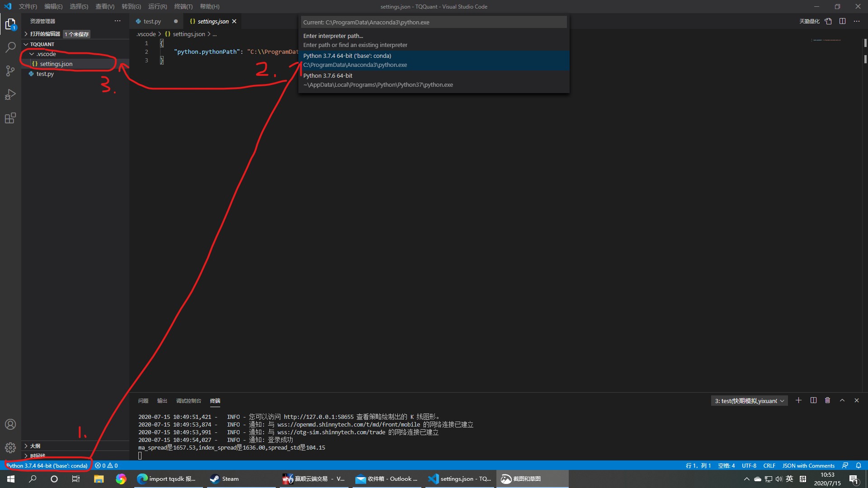Click the 天勤量化 editor toolbar button
The width and height of the screenshot is (868, 488).
tap(809, 21)
